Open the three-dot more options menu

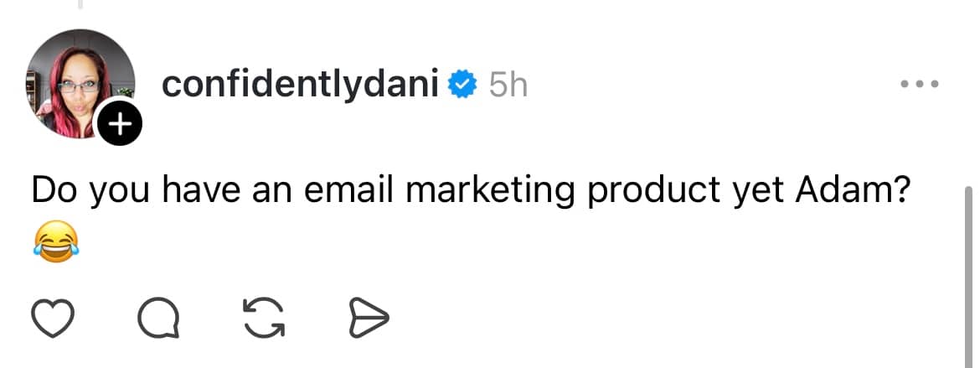[919, 84]
